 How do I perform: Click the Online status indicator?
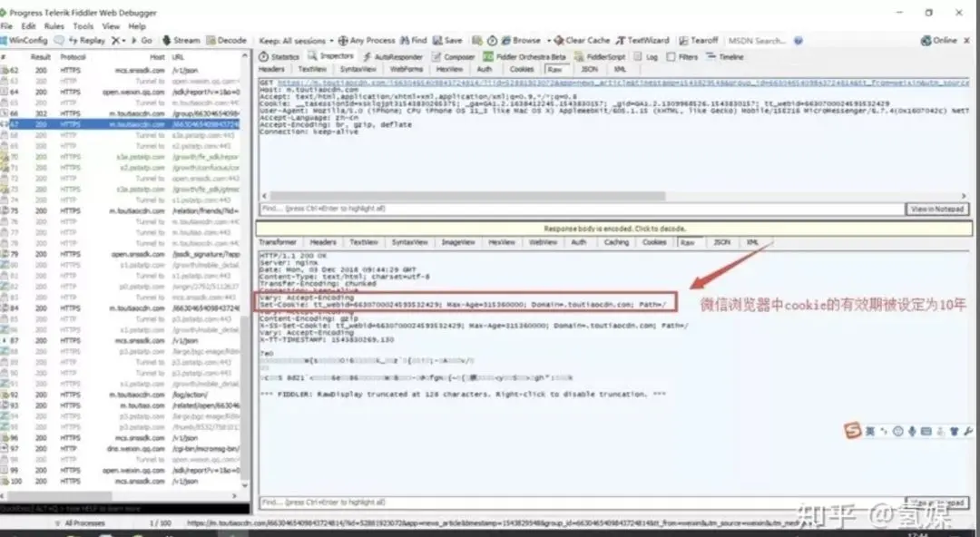pos(939,40)
